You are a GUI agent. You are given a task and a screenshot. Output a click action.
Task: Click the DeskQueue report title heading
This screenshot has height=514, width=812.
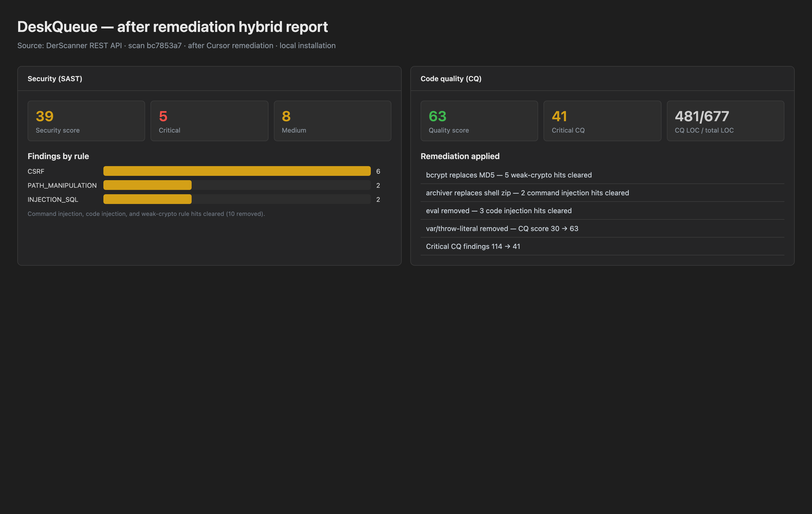pos(172,27)
